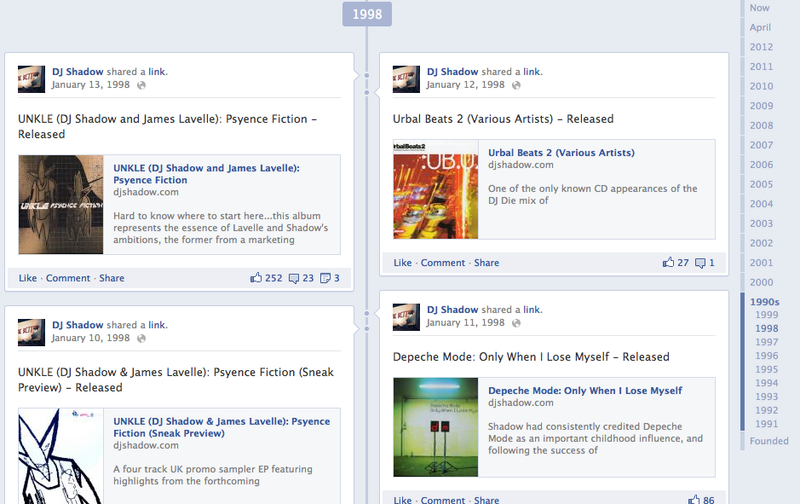Comment on the Psyence Fiction Released post

(68, 278)
